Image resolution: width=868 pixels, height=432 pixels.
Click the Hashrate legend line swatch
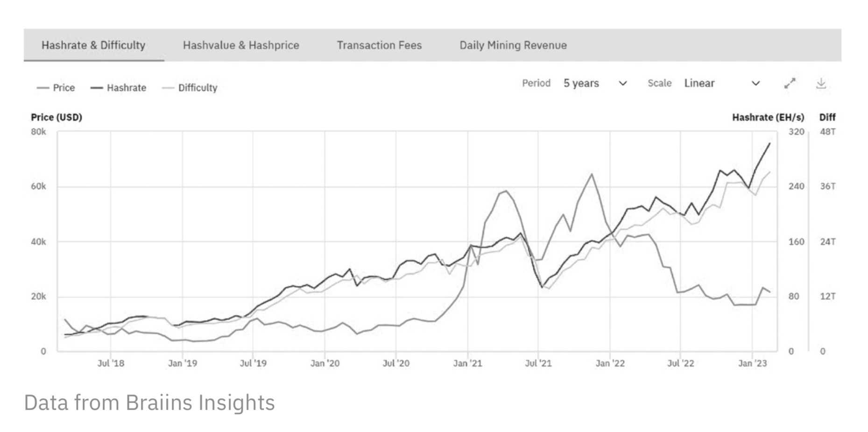tap(97, 88)
